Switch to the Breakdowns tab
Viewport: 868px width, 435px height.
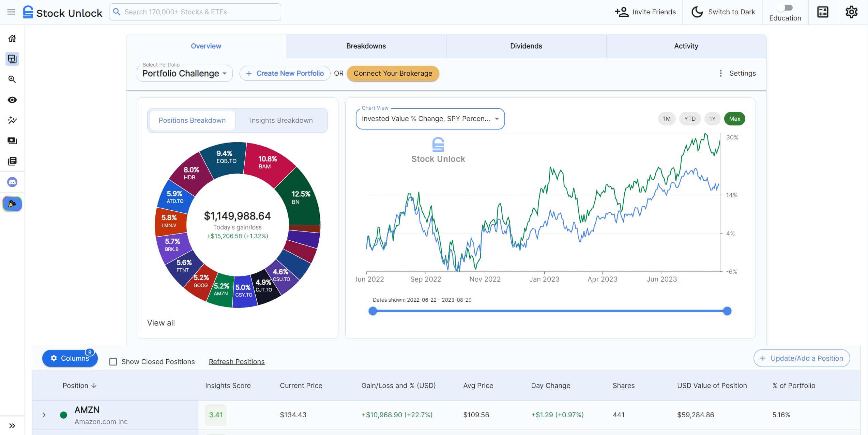(x=366, y=46)
